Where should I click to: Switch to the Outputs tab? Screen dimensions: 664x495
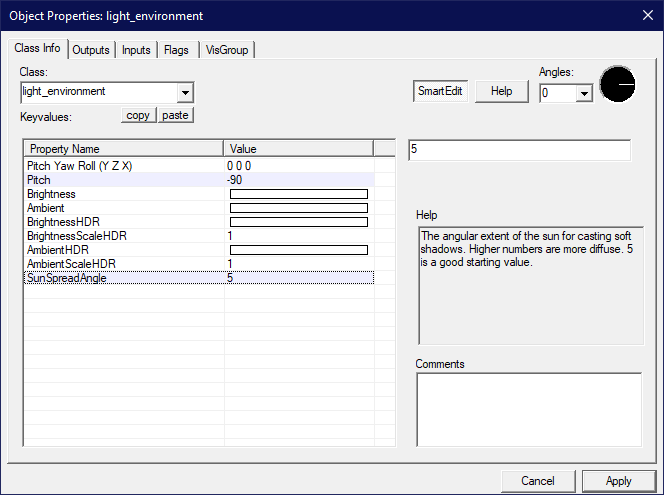click(91, 50)
